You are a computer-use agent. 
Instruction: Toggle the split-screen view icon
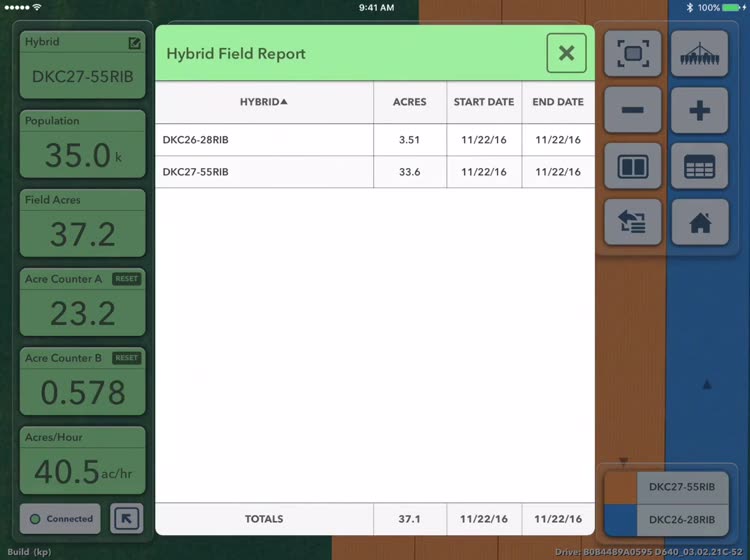[x=633, y=166]
